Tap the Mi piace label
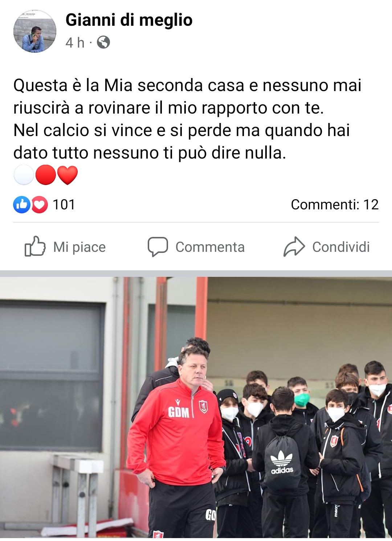Screen dimensions: 392x541 coord(79,247)
